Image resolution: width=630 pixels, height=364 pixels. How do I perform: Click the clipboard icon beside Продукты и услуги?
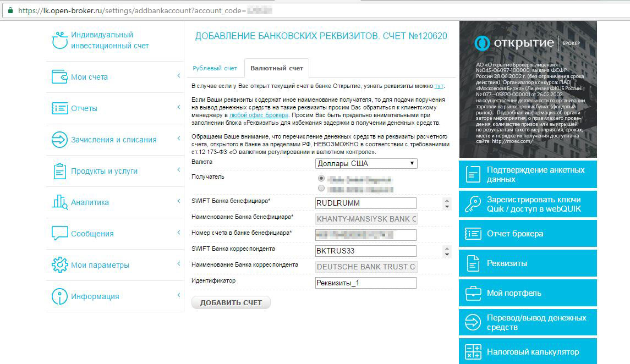pyautogui.click(x=60, y=171)
